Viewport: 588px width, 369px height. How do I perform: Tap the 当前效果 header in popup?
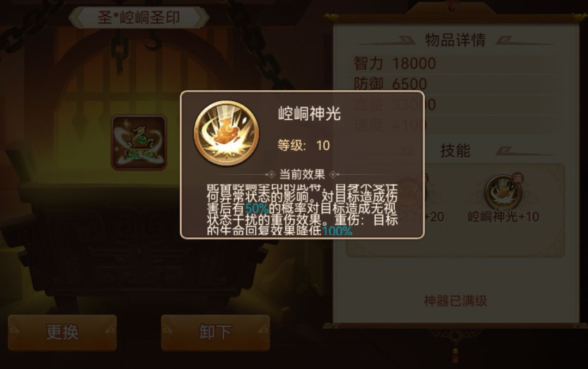(302, 174)
